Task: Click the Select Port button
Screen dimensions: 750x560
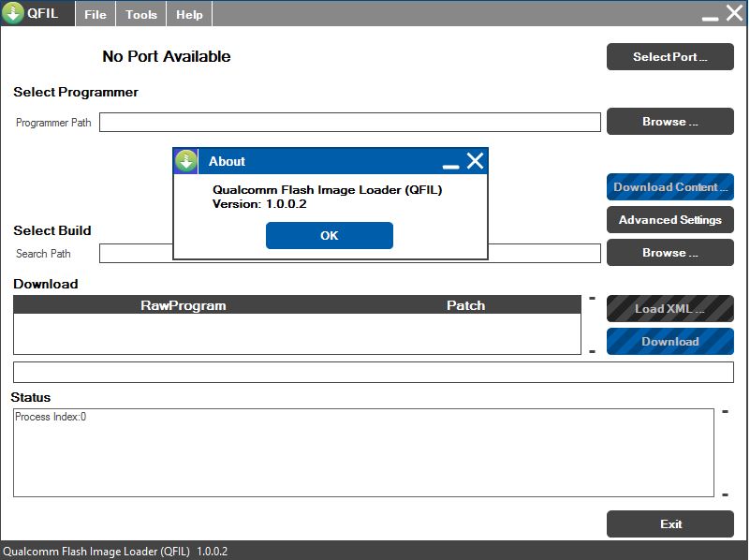Action: [670, 56]
